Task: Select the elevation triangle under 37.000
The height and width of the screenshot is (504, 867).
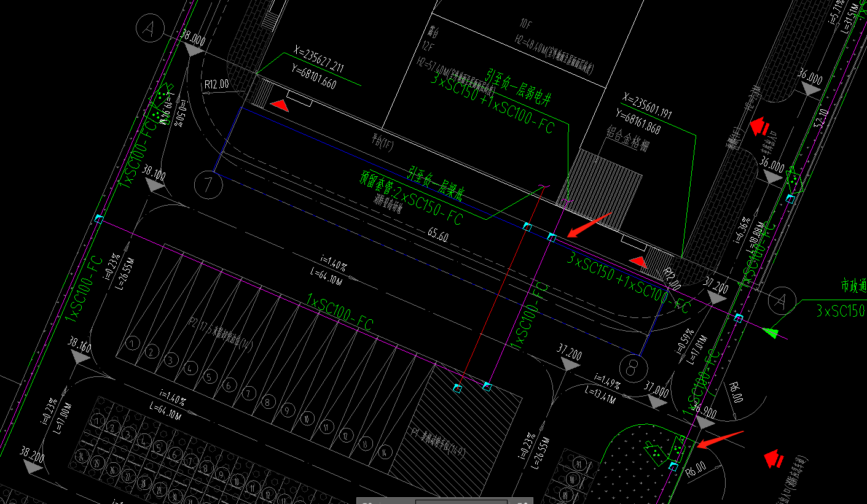Action: pos(657,403)
